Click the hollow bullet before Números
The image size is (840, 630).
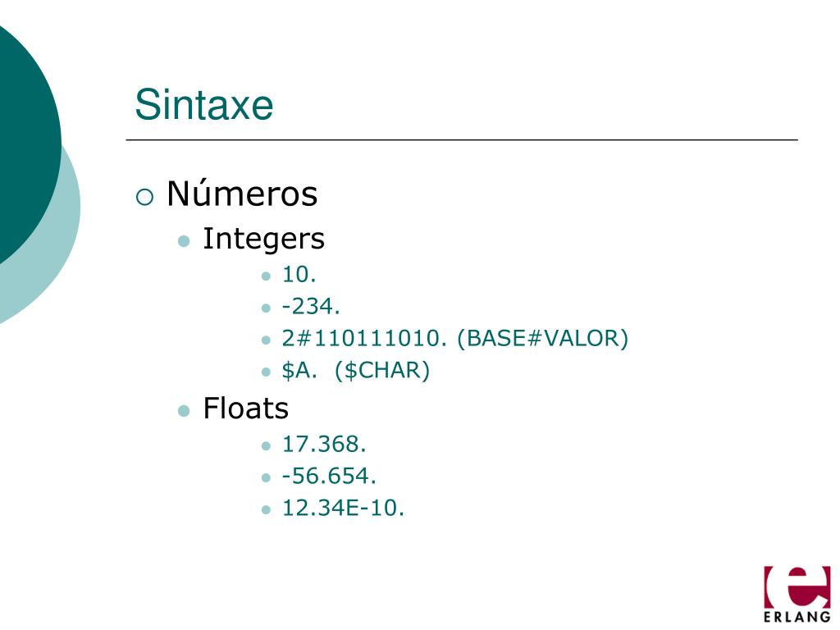point(144,197)
